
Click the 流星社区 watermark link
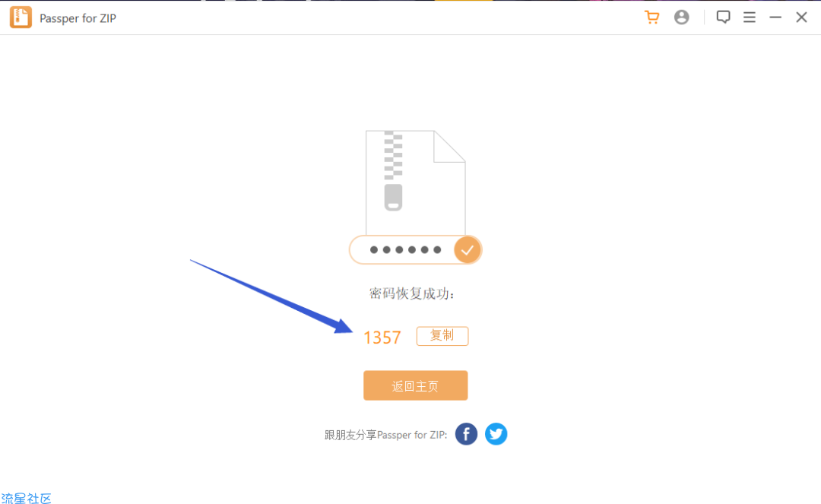pyautogui.click(x=26, y=498)
